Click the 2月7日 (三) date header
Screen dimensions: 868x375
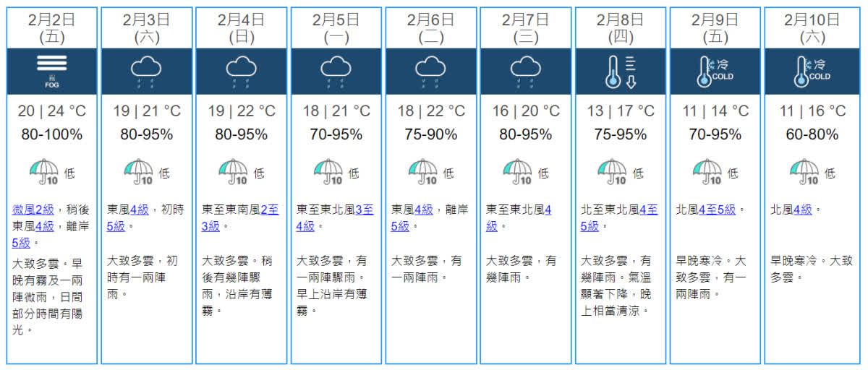tap(525, 27)
